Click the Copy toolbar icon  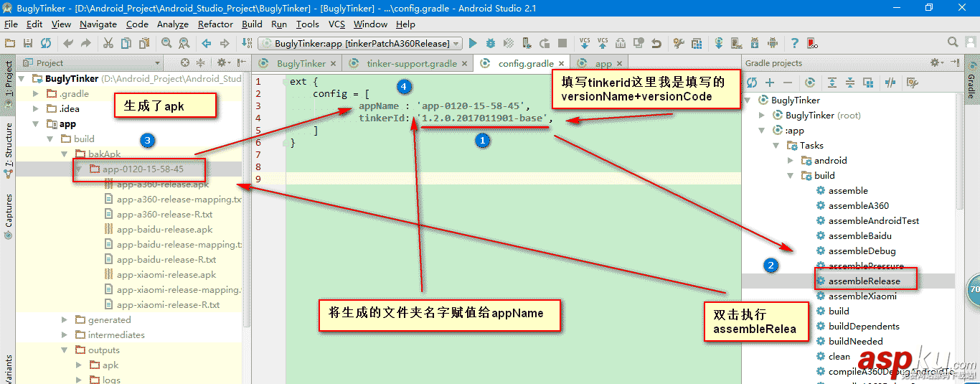click(126, 44)
